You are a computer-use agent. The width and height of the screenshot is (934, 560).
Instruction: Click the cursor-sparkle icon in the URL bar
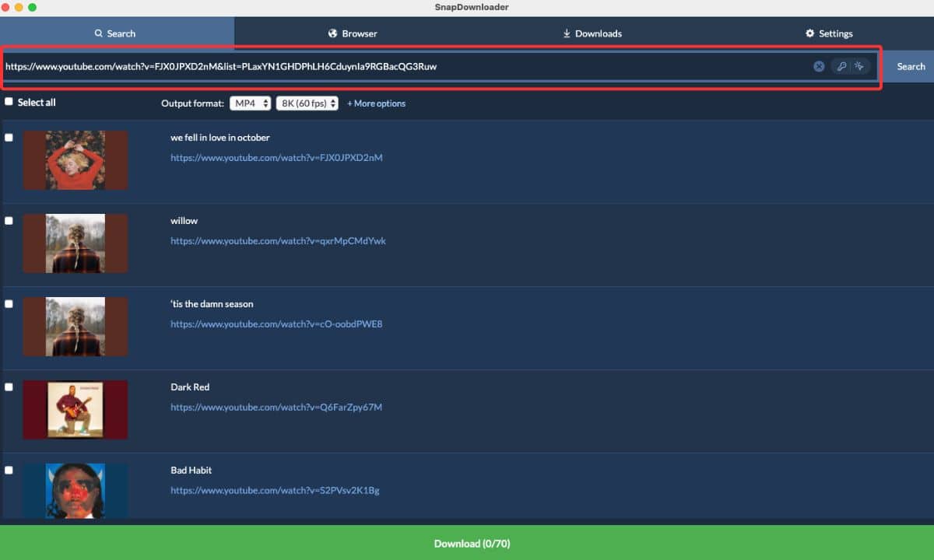(x=859, y=66)
